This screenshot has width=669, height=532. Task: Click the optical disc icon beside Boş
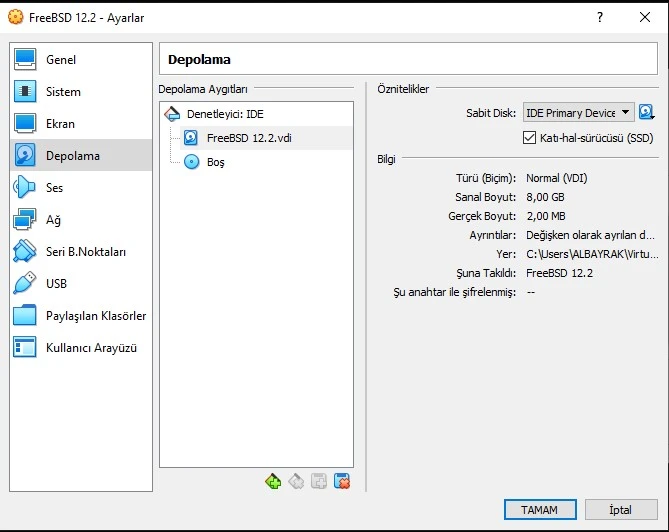click(x=192, y=162)
